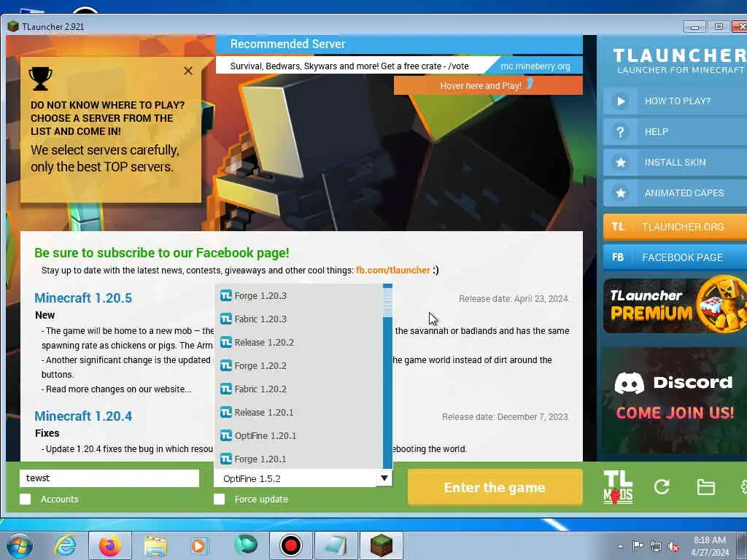The height and width of the screenshot is (560, 747).
Task: Open Internet Explorer from taskbar
Action: pos(65,545)
